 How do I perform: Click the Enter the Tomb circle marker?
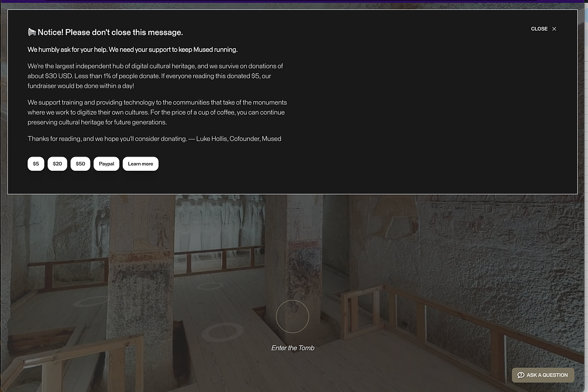[292, 316]
